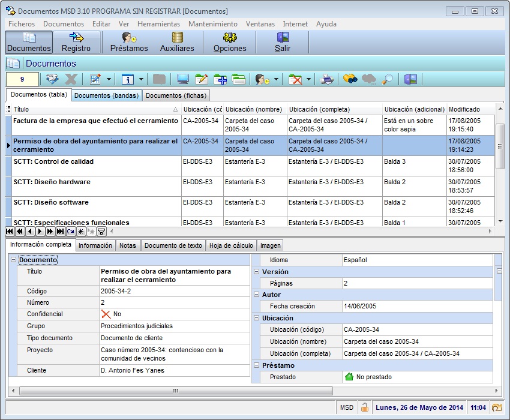The image size is (510, 420).
Task: Go to the first record navigator button
Action: [10, 232]
